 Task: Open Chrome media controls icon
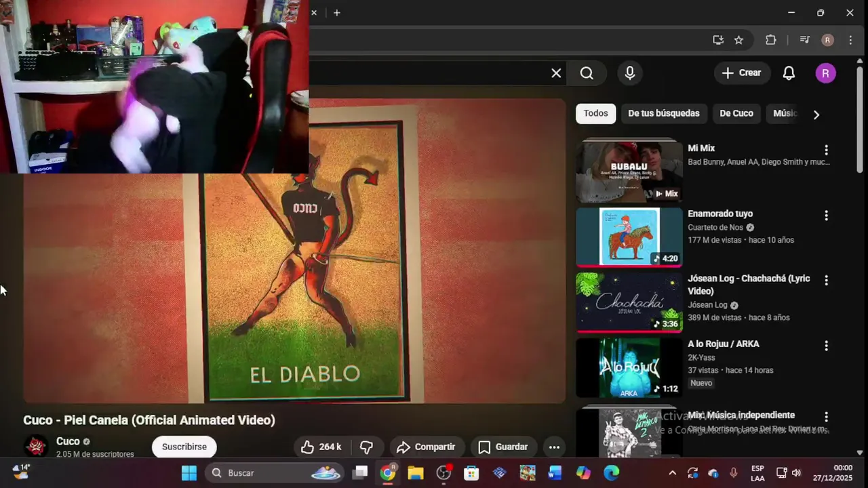(805, 40)
